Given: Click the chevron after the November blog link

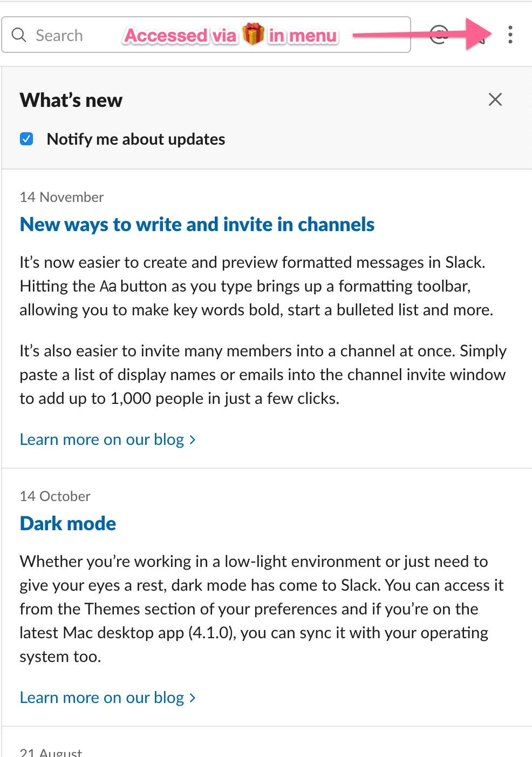Looking at the screenshot, I should click(193, 440).
